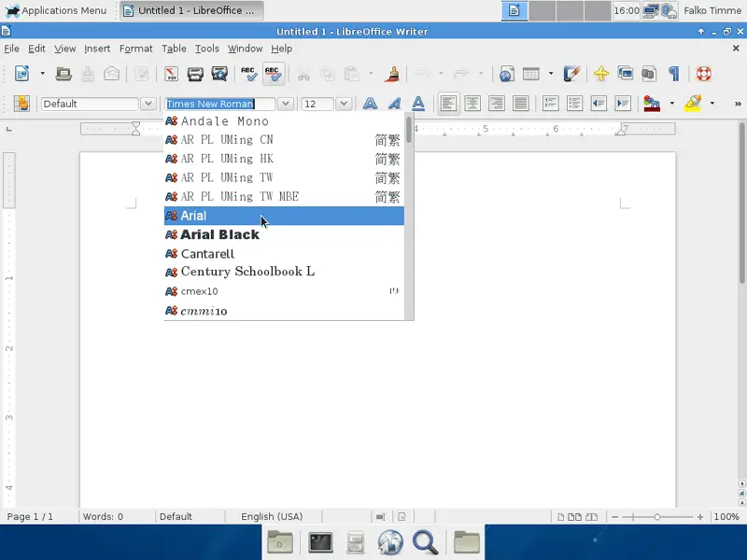Click the Open file icon
The height and width of the screenshot is (560, 747).
click(63, 74)
